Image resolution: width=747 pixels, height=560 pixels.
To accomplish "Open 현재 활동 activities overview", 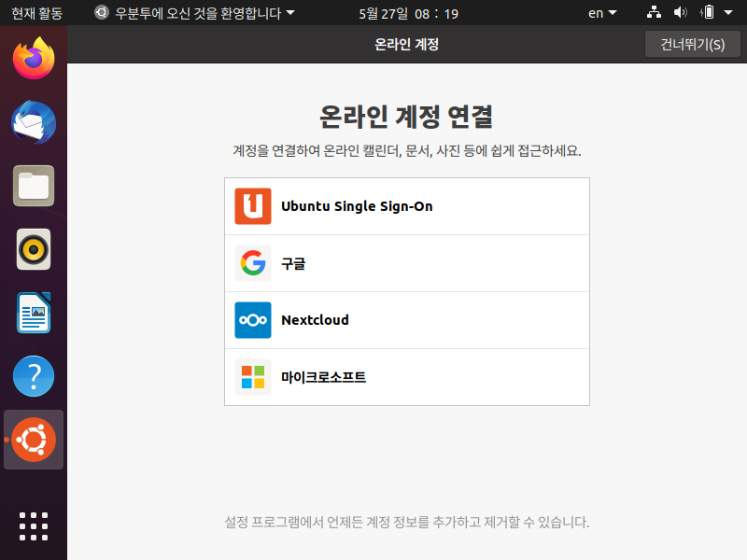I will pos(36,13).
